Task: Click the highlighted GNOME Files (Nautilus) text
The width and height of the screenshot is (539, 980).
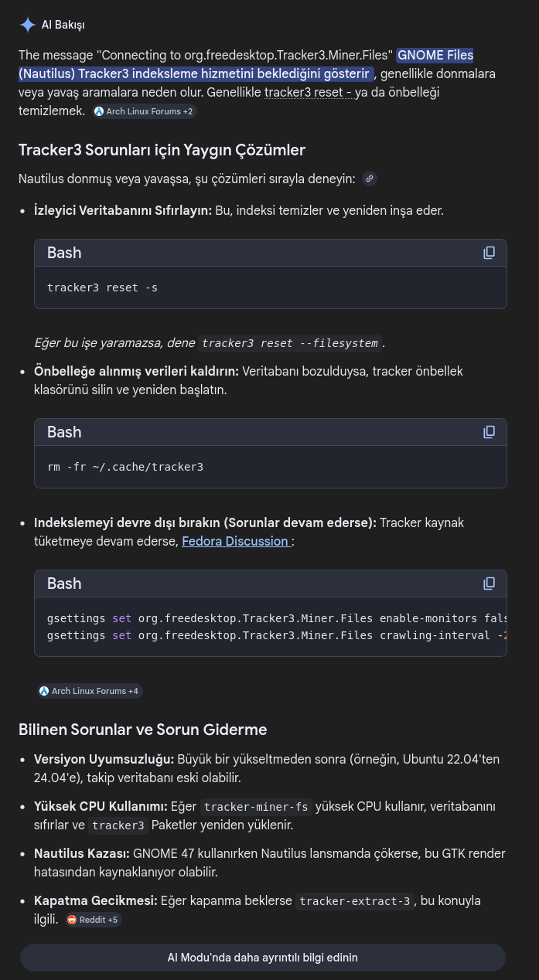Action: tap(193, 73)
